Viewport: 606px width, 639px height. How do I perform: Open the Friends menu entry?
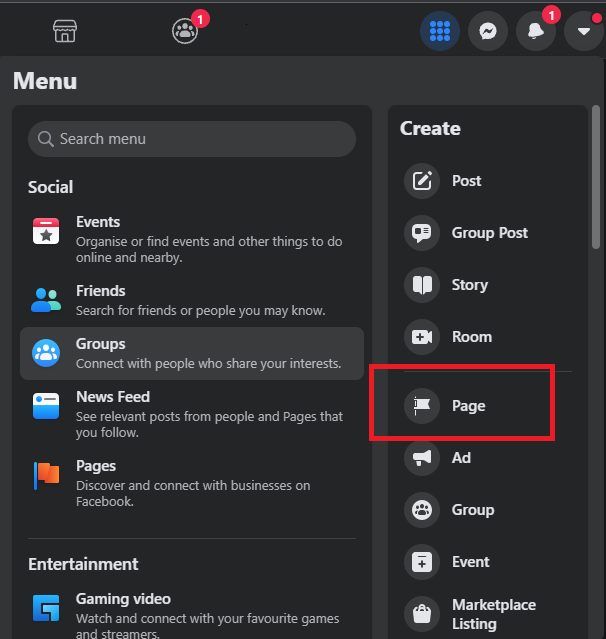pos(192,300)
